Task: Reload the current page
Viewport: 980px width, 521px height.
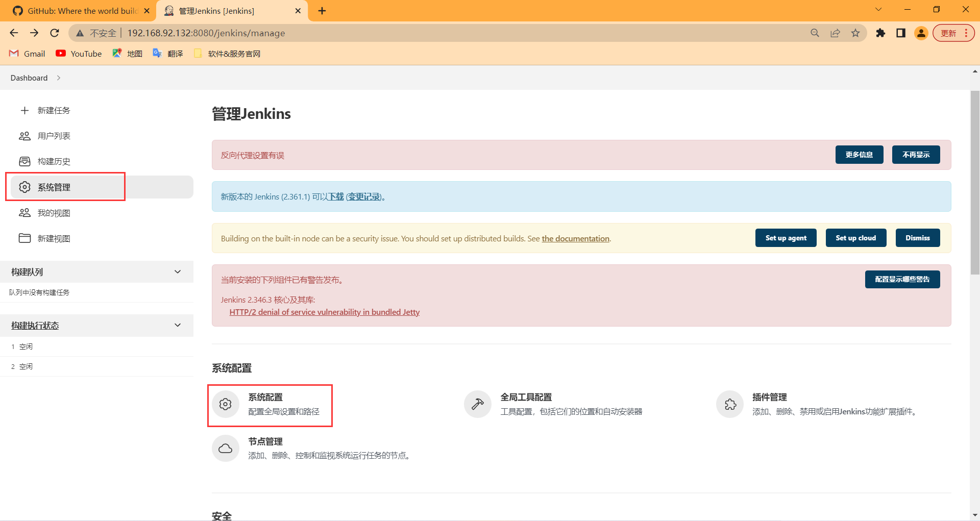Action: pyautogui.click(x=55, y=33)
